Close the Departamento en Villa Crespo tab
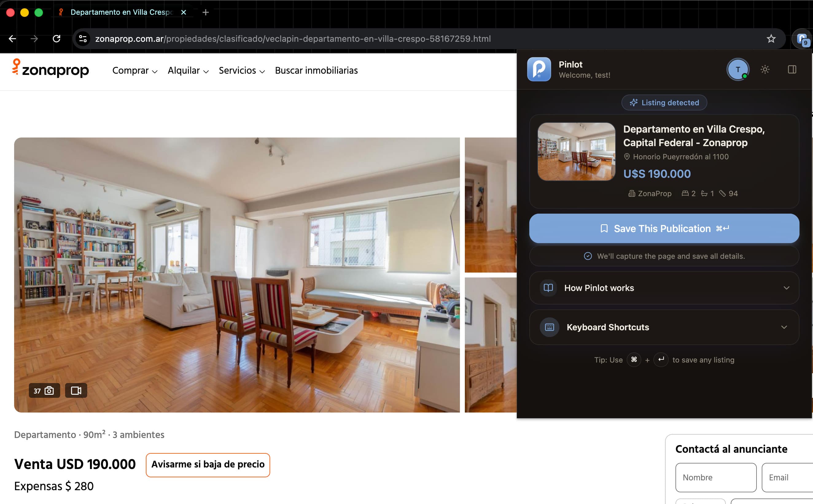The width and height of the screenshot is (813, 504). pos(183,12)
